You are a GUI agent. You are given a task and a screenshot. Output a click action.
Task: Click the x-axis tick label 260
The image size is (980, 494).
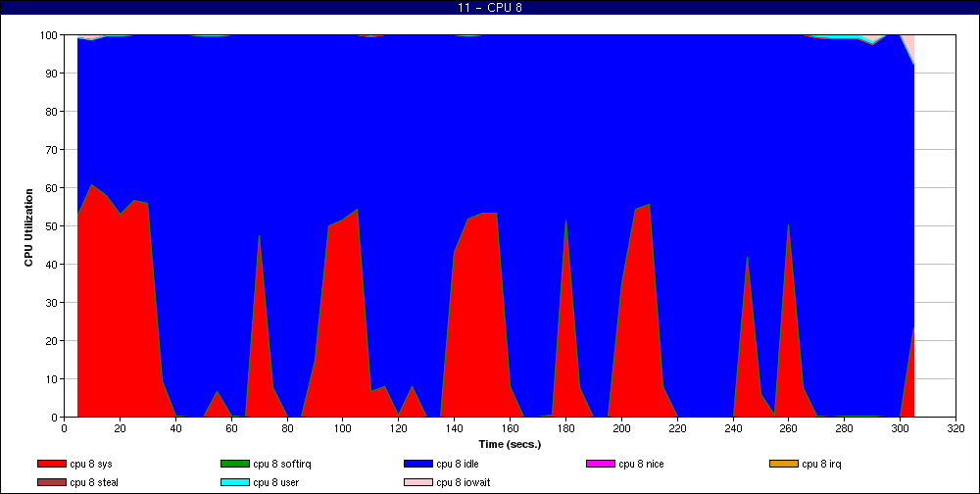click(x=788, y=427)
